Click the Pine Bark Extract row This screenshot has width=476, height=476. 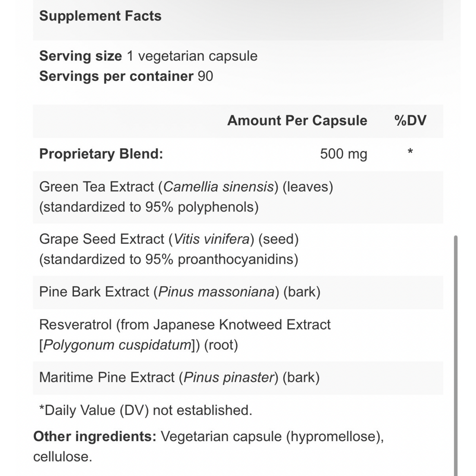coord(238,292)
